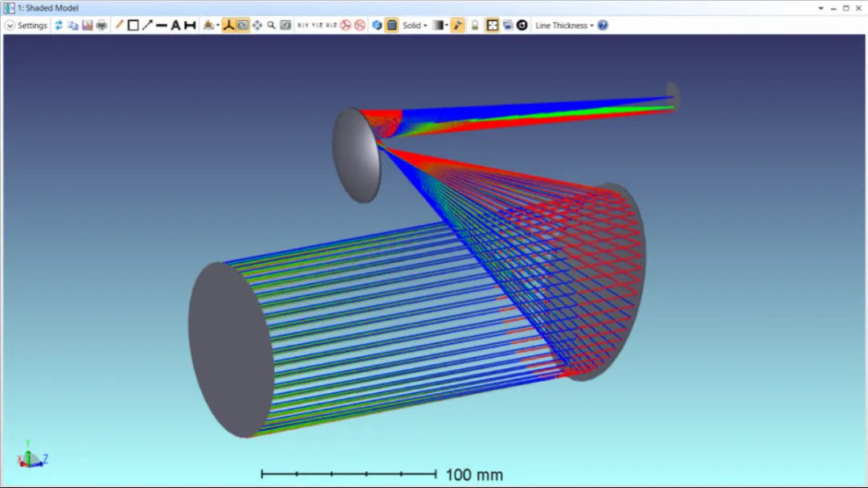Open the gradient background color selector
The image size is (868, 488).
[439, 25]
